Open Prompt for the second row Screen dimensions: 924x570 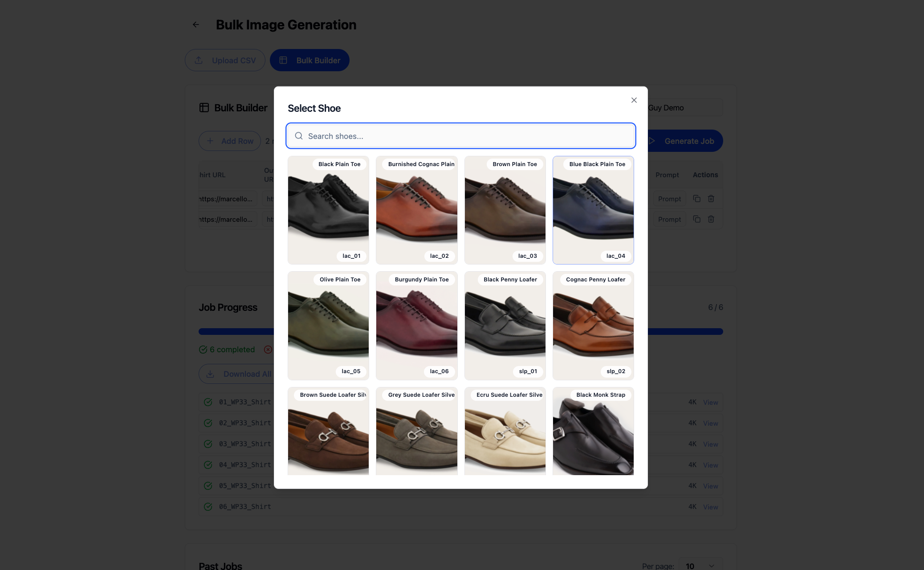(x=669, y=219)
